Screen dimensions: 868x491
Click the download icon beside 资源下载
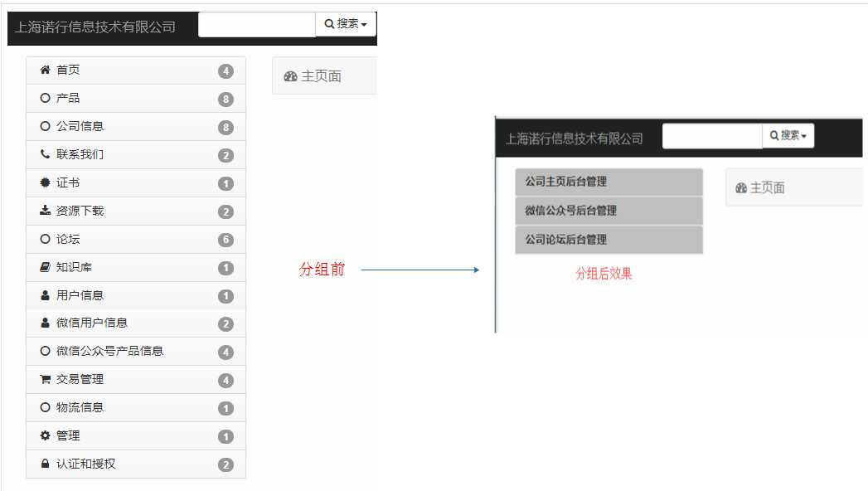click(45, 211)
